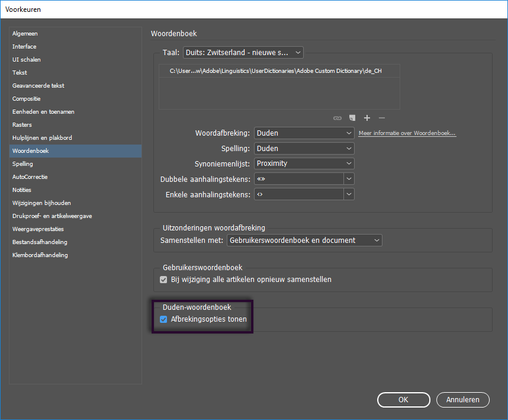The image size is (508, 420).
Task: Select the de_CH dictionary path row
Action: tap(279, 71)
